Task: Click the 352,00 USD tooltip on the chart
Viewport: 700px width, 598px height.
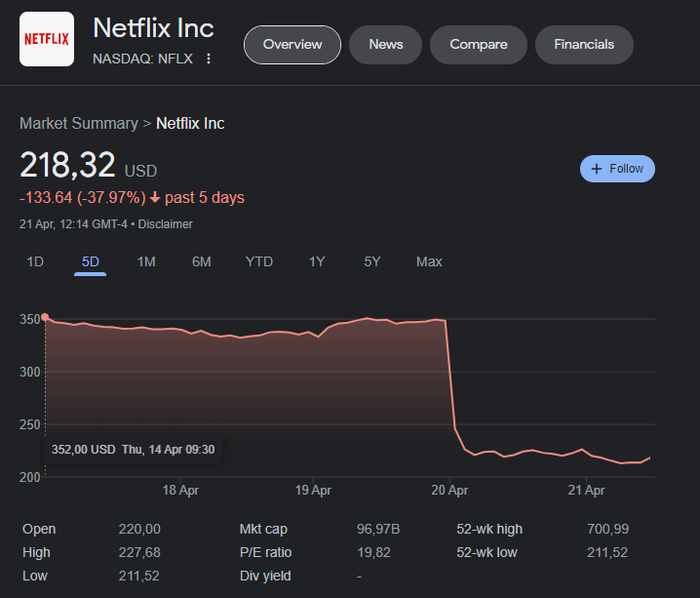Action: pos(133,450)
